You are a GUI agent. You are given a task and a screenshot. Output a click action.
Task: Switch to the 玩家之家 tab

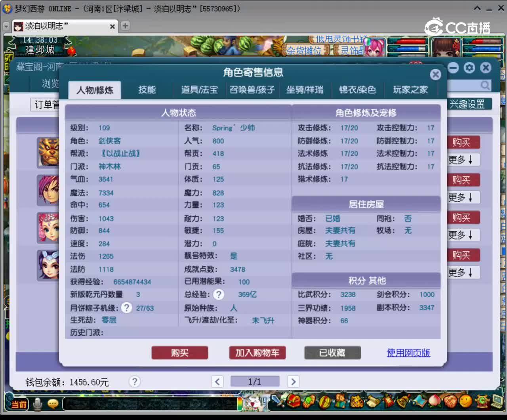click(x=410, y=90)
